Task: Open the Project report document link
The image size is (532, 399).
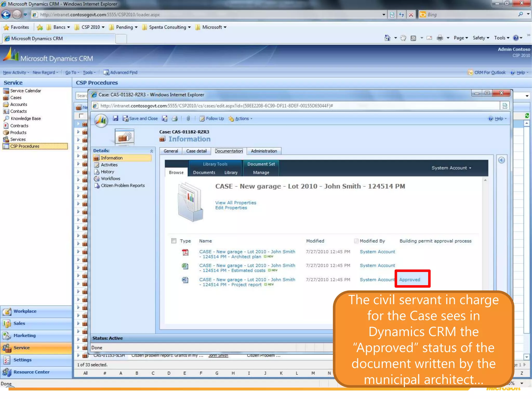Action: tap(247, 282)
